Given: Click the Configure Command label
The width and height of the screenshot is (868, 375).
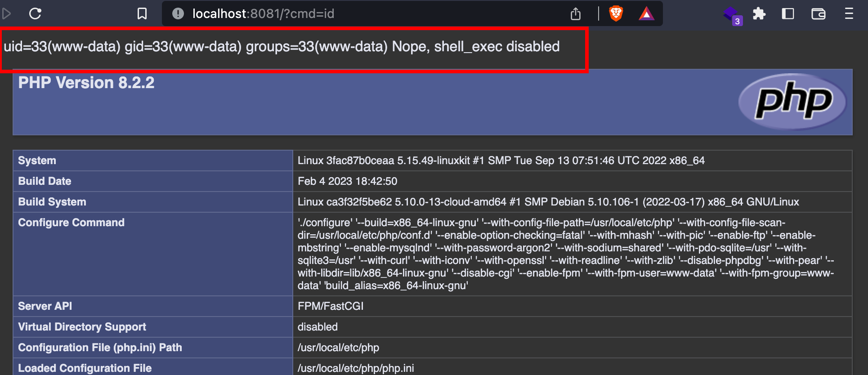Looking at the screenshot, I should coord(71,223).
